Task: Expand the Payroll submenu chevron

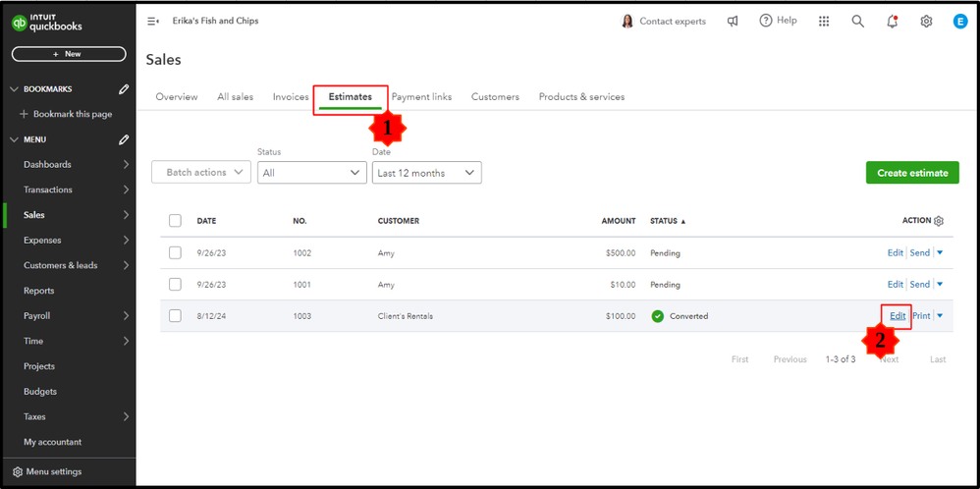Action: [x=126, y=316]
